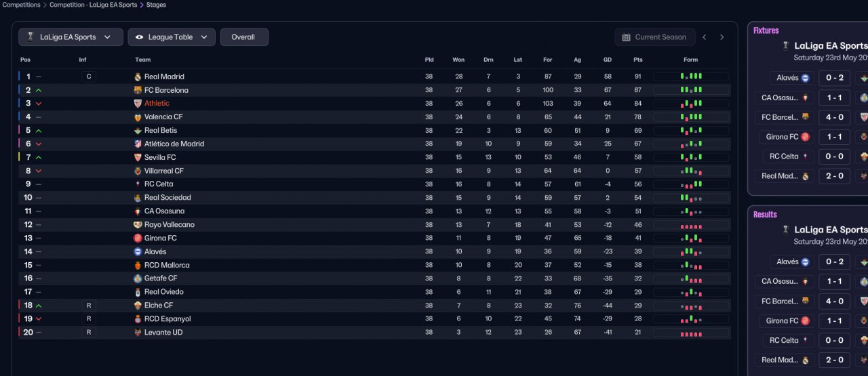This screenshot has height=376, width=868.
Task: Click the Current Season button
Action: coord(654,37)
